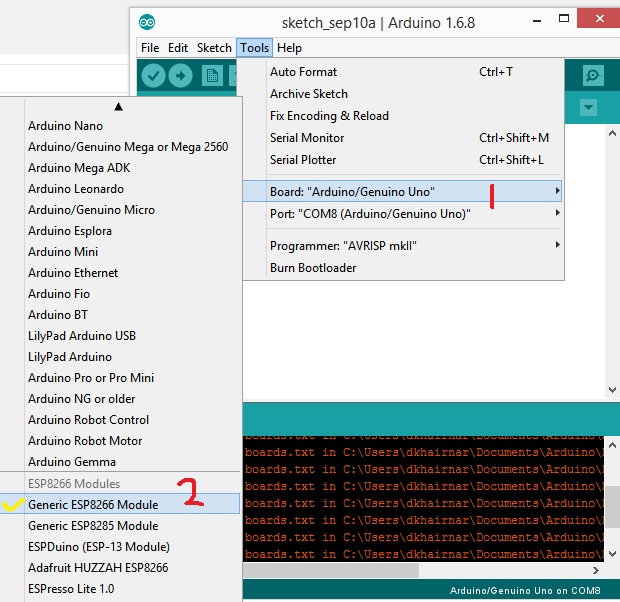Viewport: 620px width, 602px height.
Task: Open the Edit menu
Action: click(x=178, y=48)
